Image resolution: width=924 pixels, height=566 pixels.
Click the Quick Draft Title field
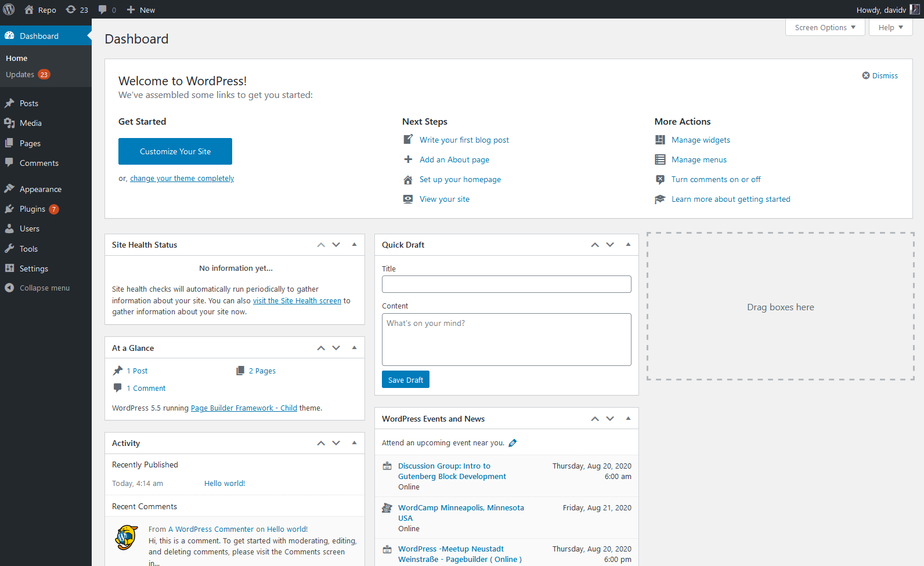click(x=506, y=284)
